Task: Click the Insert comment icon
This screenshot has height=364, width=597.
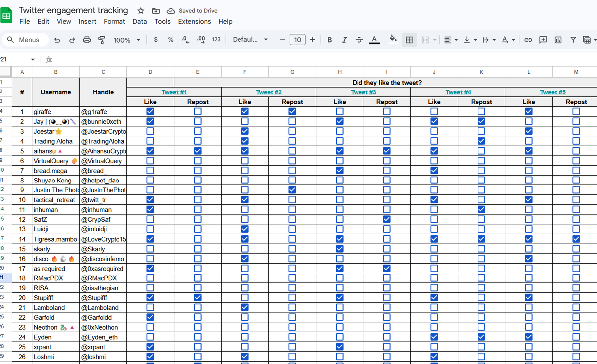Action: click(x=543, y=40)
